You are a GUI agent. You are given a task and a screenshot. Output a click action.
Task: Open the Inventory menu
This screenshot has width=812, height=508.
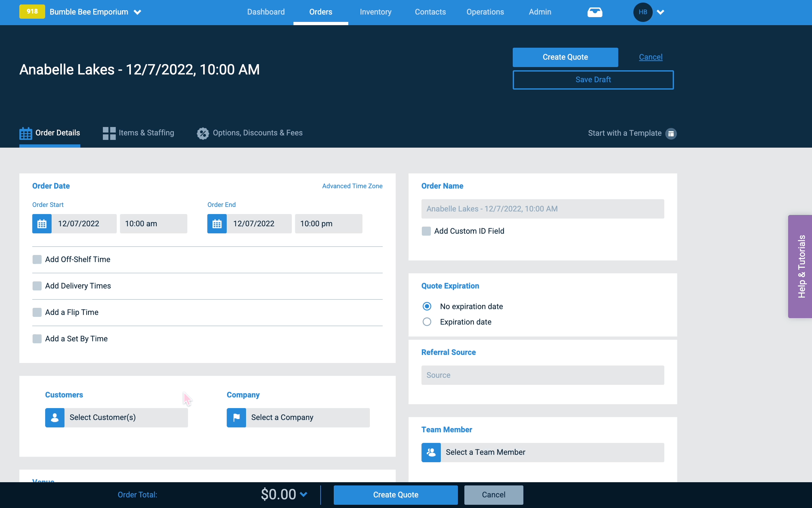click(375, 12)
